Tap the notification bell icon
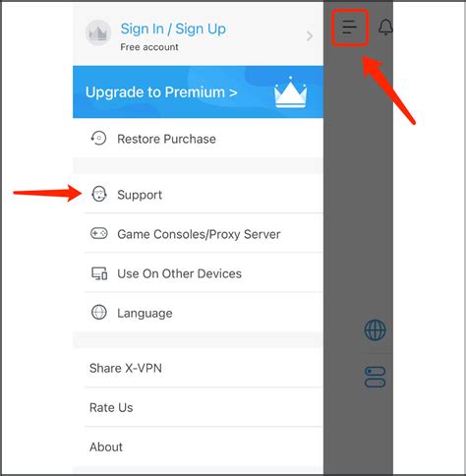 point(385,27)
